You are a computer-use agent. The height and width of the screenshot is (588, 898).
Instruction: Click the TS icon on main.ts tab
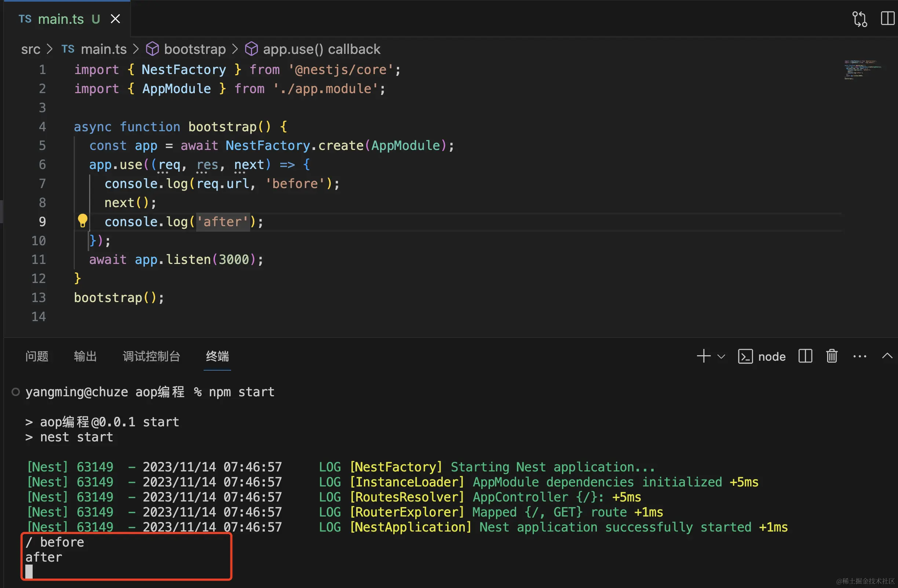click(25, 19)
